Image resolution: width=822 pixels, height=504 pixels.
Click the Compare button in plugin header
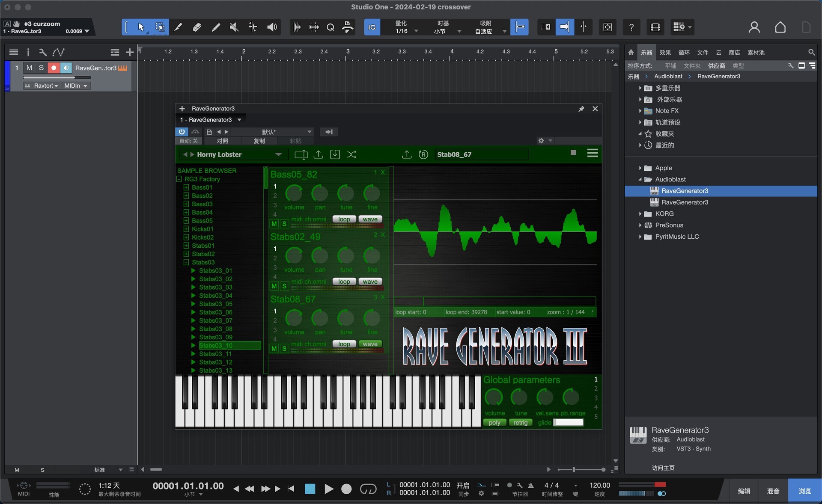223,141
